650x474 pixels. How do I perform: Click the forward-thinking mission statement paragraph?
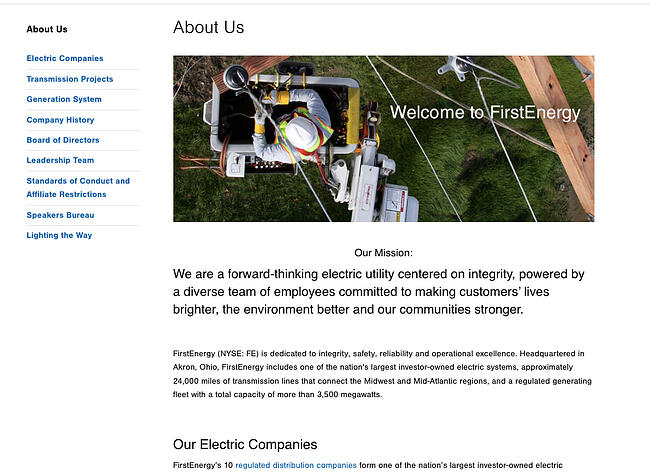pyautogui.click(x=378, y=291)
